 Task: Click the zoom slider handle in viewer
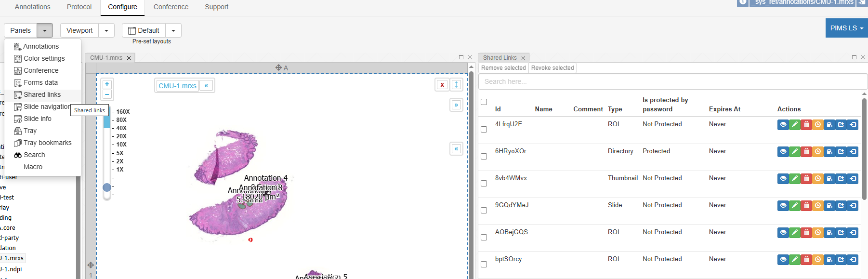[107, 187]
